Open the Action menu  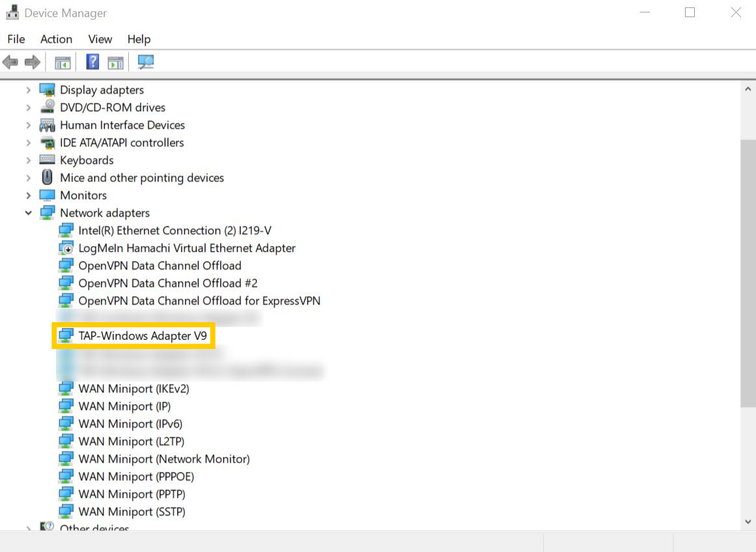[57, 39]
